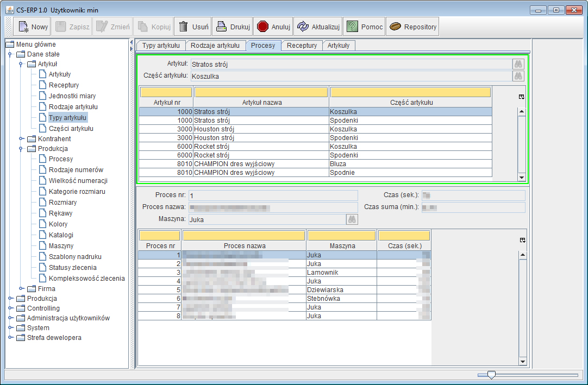The image size is (588, 385).
Task: Collapse the Artykuł tree node
Action: point(21,64)
